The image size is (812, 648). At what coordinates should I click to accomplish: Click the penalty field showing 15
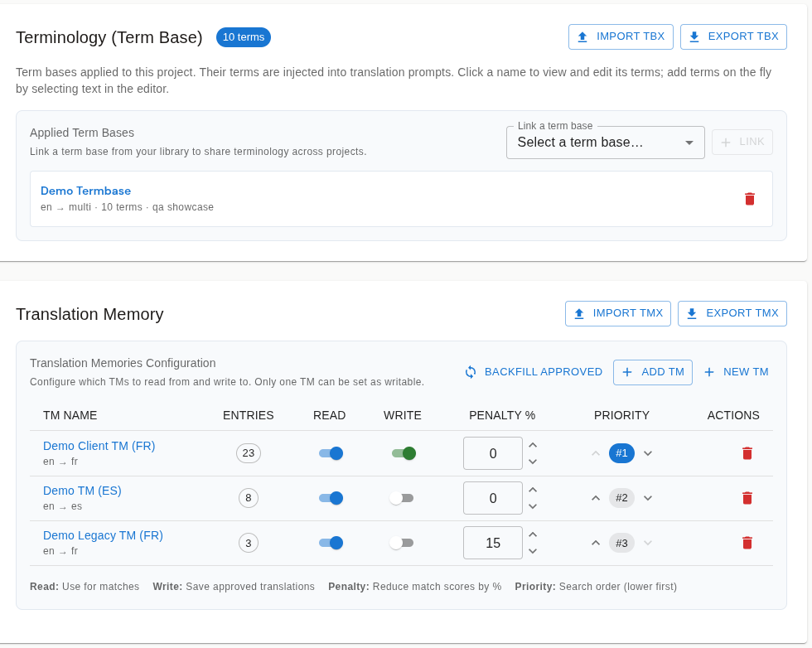pos(493,543)
